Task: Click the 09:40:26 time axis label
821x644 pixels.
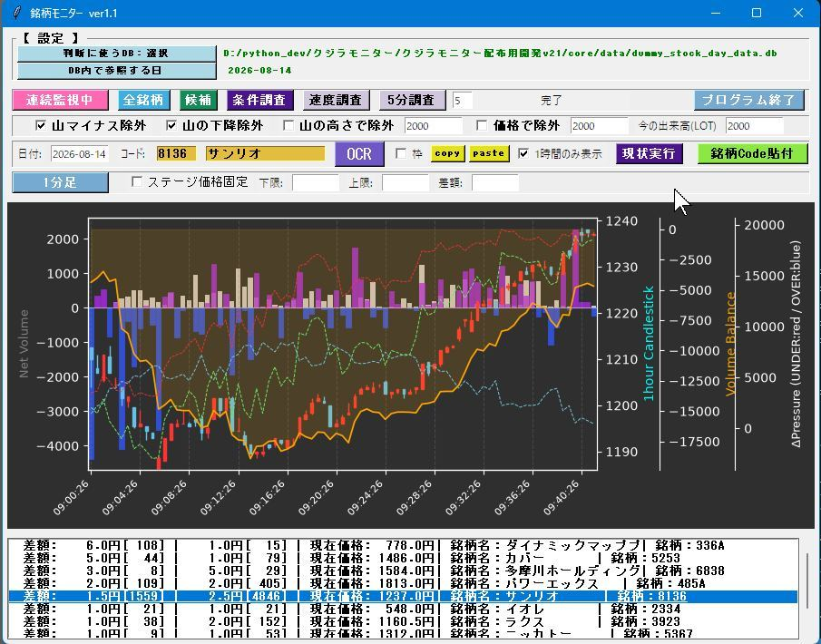Action: pos(562,498)
